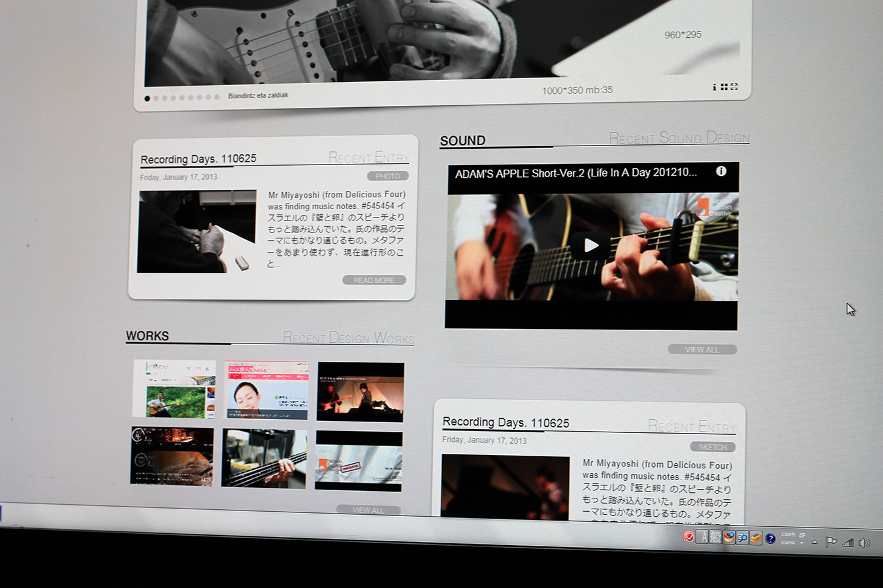Viewport: 883px width, 588px height.
Task: Open the guitarist in green forest work thumbnail
Action: point(173,389)
